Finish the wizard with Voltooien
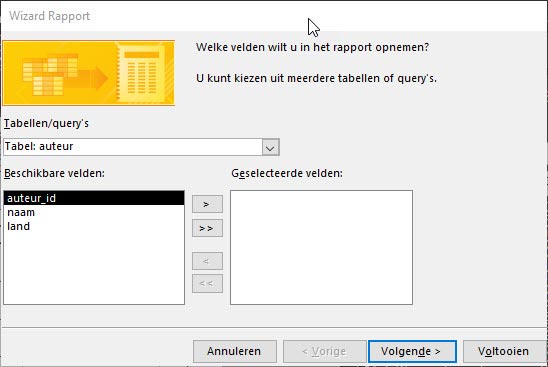The height and width of the screenshot is (367, 548). 504,351
